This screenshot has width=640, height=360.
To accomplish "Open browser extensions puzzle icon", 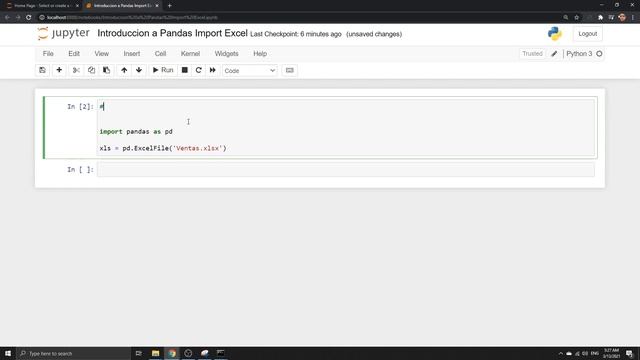I will (x=600, y=18).
